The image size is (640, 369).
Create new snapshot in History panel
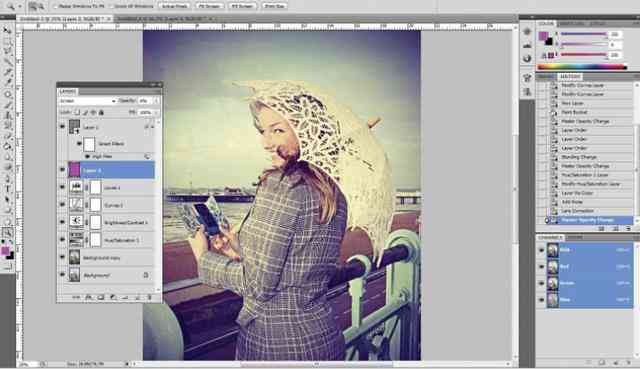click(615, 229)
